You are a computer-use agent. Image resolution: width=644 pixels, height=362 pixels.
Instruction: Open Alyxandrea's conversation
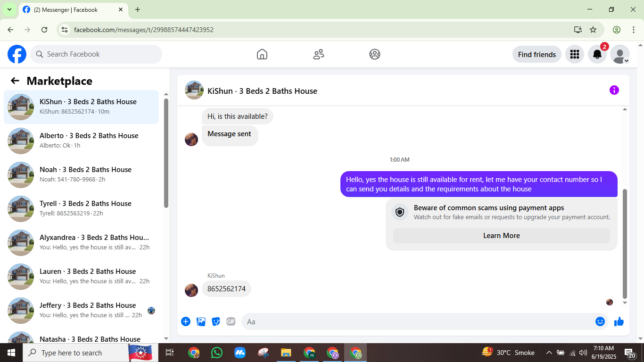[81, 242]
